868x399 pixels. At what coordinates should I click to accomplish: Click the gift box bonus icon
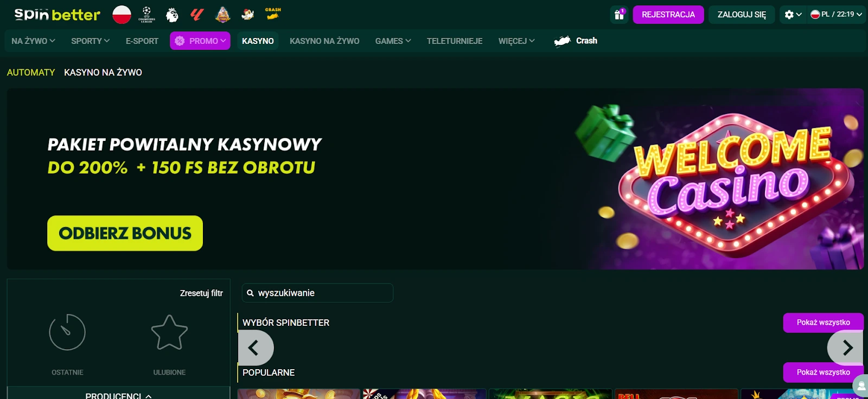click(x=619, y=15)
